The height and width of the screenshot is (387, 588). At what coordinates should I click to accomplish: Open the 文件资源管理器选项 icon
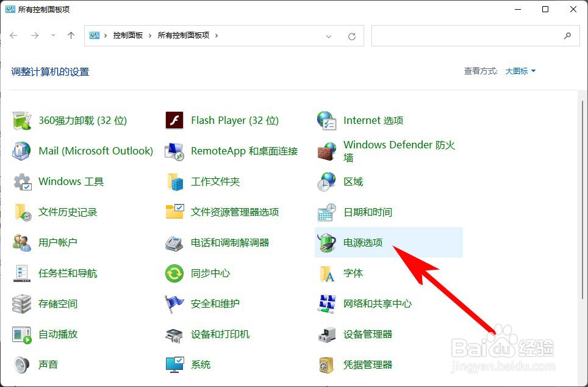point(174,212)
